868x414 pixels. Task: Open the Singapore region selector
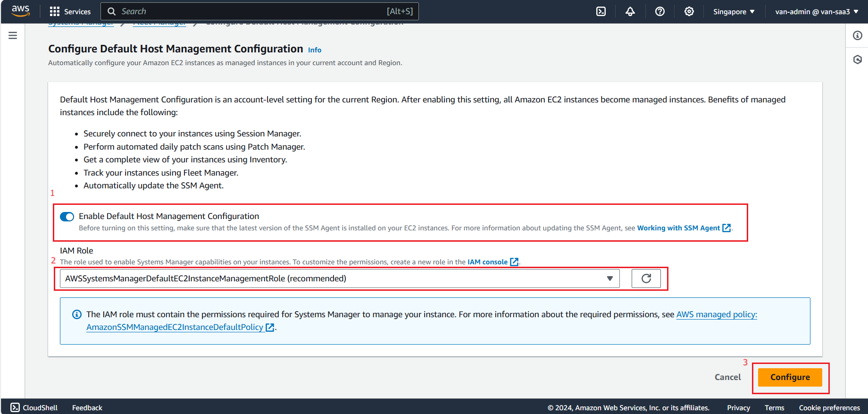(734, 11)
